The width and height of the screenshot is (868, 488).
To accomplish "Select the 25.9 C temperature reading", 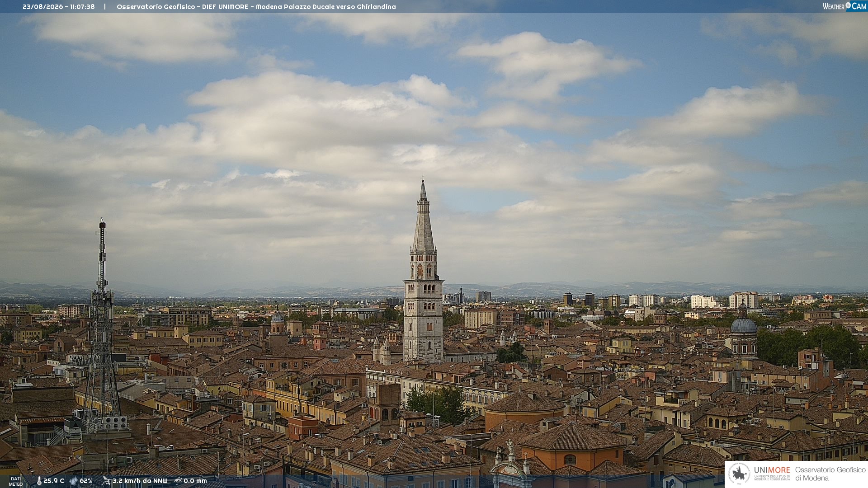I will (54, 481).
